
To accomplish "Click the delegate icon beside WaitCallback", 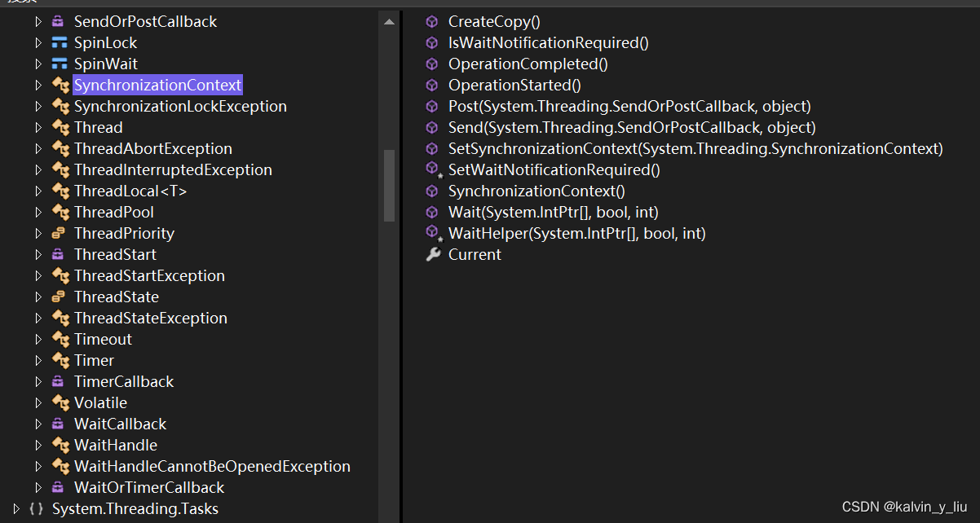I will pyautogui.click(x=59, y=424).
